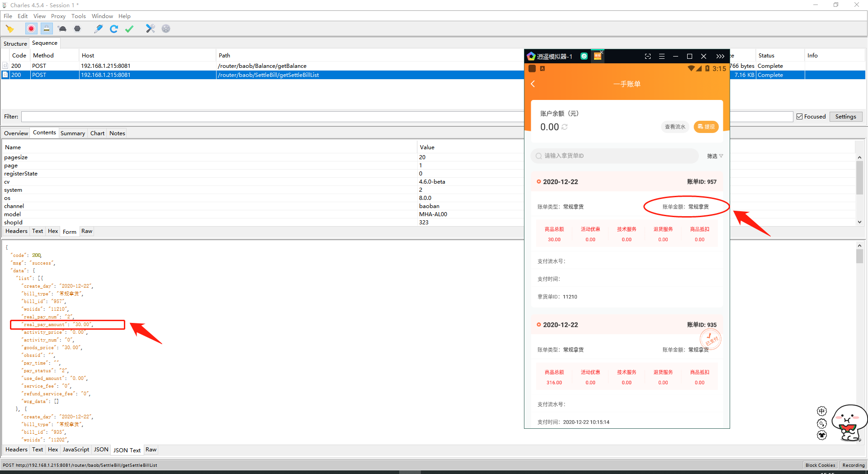The image size is (868, 474).
Task: Click the broom Clear Session icon
Action: (9, 29)
